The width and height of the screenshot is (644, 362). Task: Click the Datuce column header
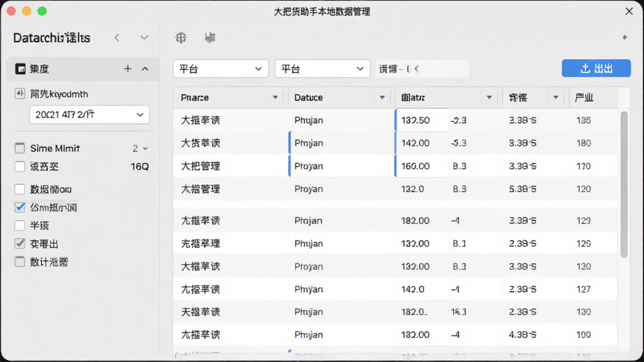[308, 97]
